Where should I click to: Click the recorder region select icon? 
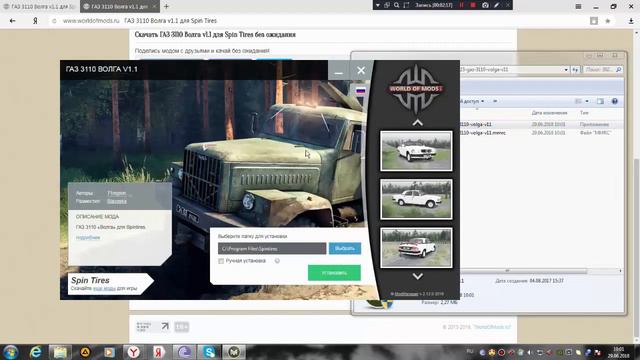[406, 5]
